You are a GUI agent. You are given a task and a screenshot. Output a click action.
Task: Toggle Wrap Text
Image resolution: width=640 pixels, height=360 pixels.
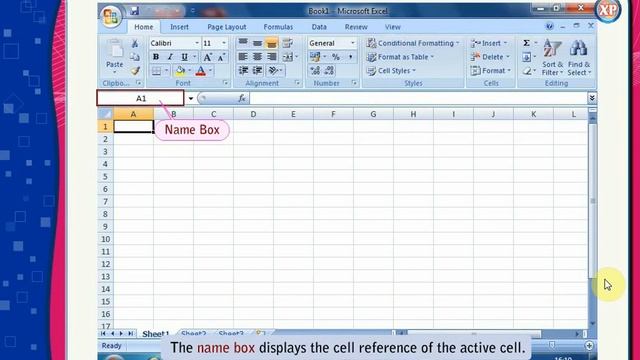click(288, 42)
